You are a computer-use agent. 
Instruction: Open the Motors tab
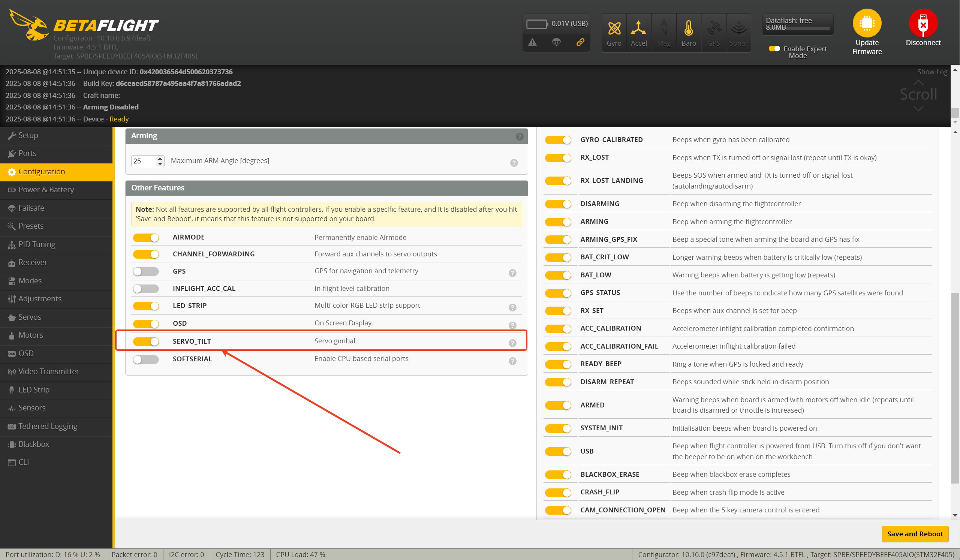click(56, 335)
